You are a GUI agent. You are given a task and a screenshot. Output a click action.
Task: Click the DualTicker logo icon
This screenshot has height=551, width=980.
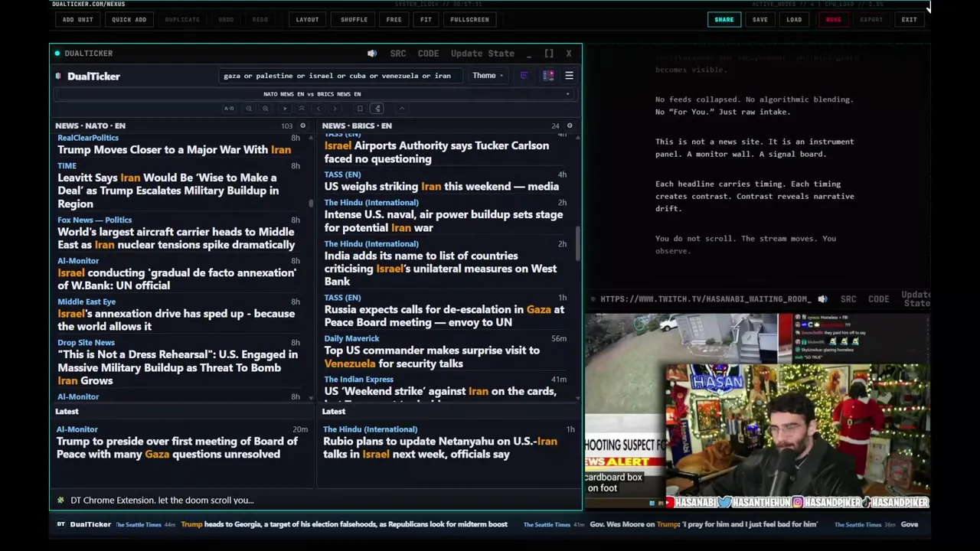click(x=58, y=76)
